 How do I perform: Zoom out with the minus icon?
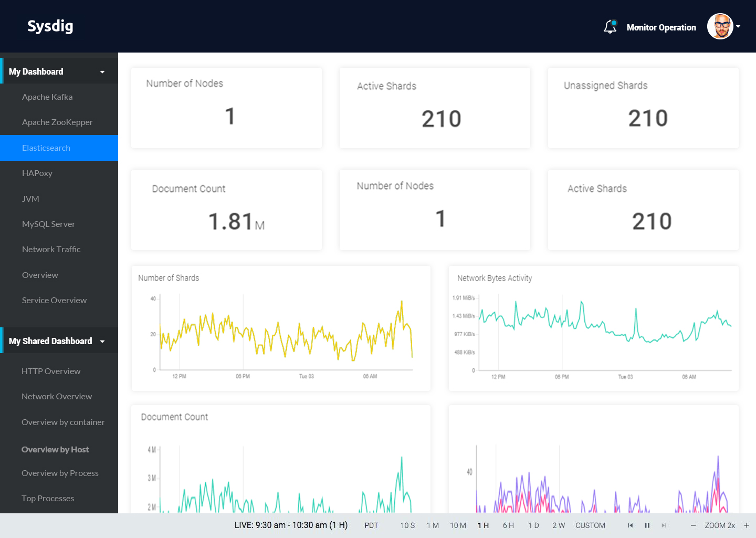(x=693, y=525)
